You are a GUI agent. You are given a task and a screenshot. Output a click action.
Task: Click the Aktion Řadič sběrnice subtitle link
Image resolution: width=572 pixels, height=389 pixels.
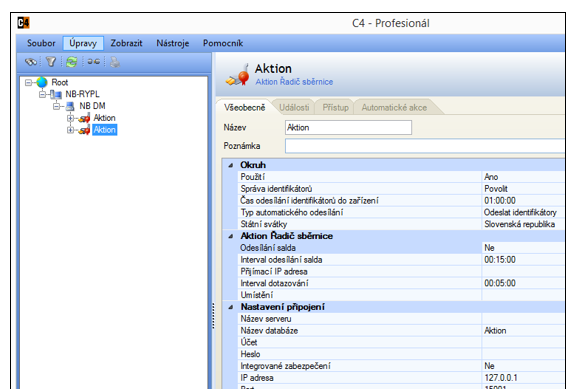pos(294,82)
